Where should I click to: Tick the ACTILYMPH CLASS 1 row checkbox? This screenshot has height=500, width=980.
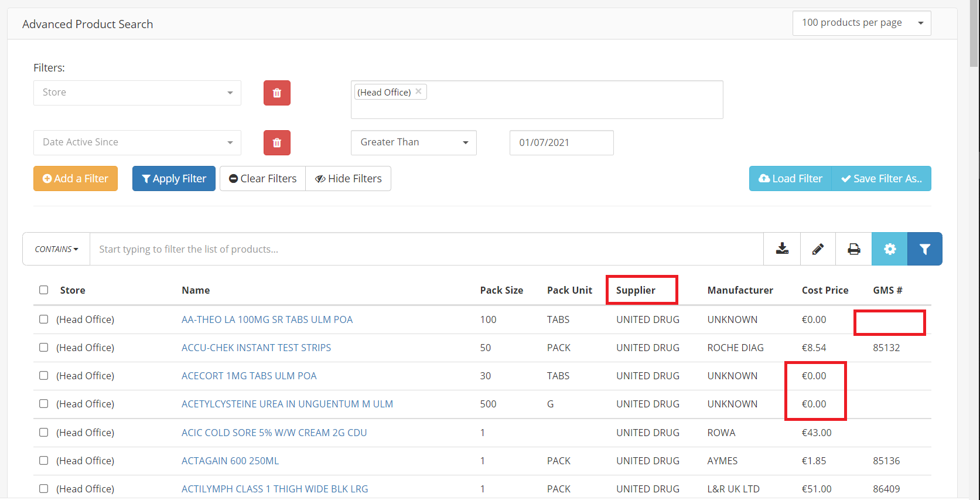(44, 489)
